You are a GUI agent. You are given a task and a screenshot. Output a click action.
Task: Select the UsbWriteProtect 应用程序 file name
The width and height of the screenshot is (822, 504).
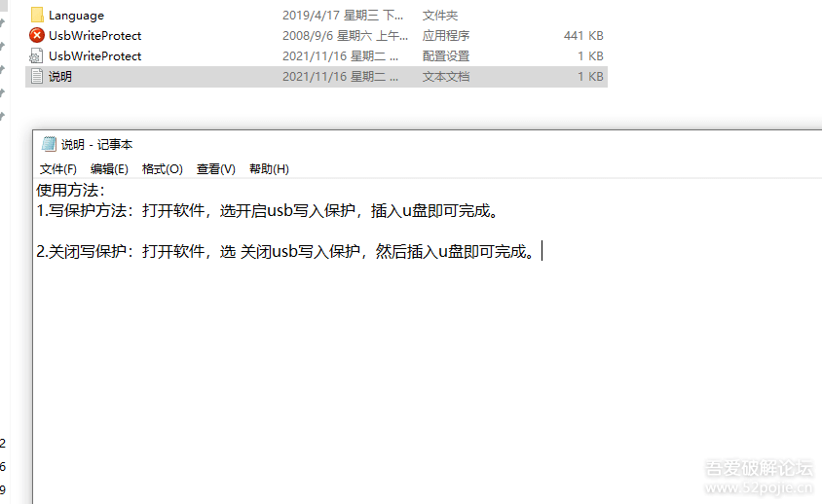point(94,36)
